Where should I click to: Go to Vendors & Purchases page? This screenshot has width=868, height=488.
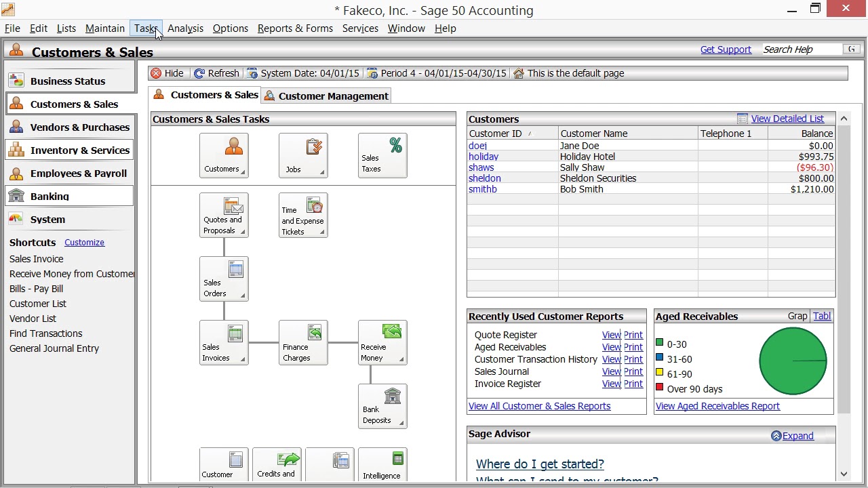point(71,127)
